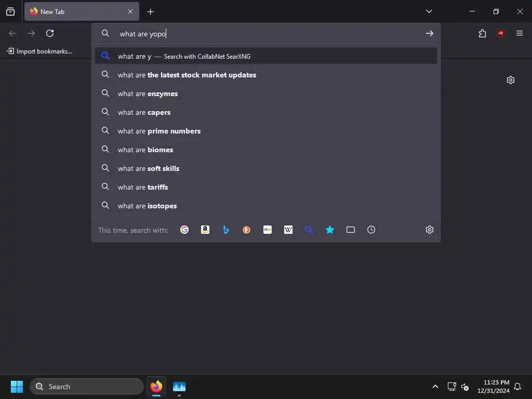Search this time with DuckDuckGo
The width and height of the screenshot is (532, 399).
pyautogui.click(x=247, y=230)
